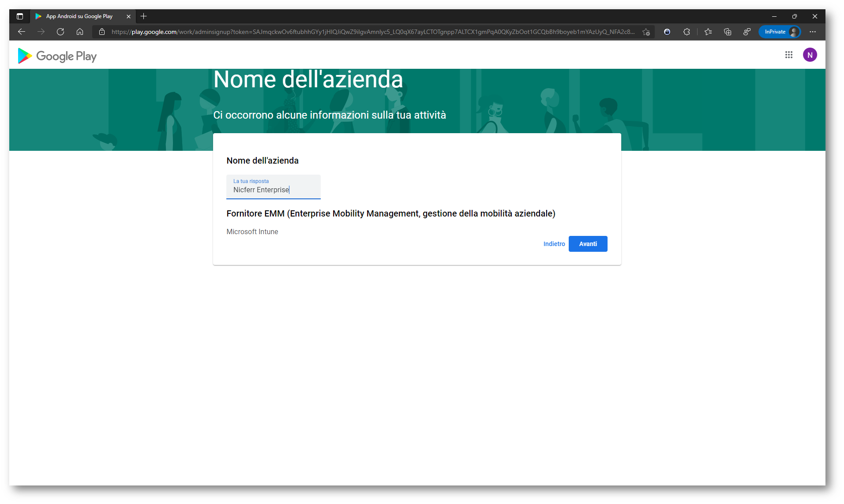Screen dimensions: 844x504
Task: Go to browser home page
Action: (80, 32)
